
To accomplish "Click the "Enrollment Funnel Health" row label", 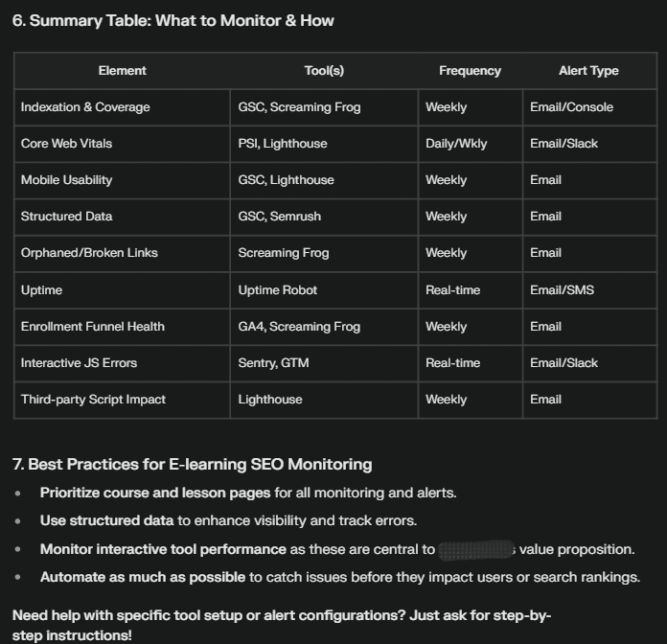I will (93, 327).
